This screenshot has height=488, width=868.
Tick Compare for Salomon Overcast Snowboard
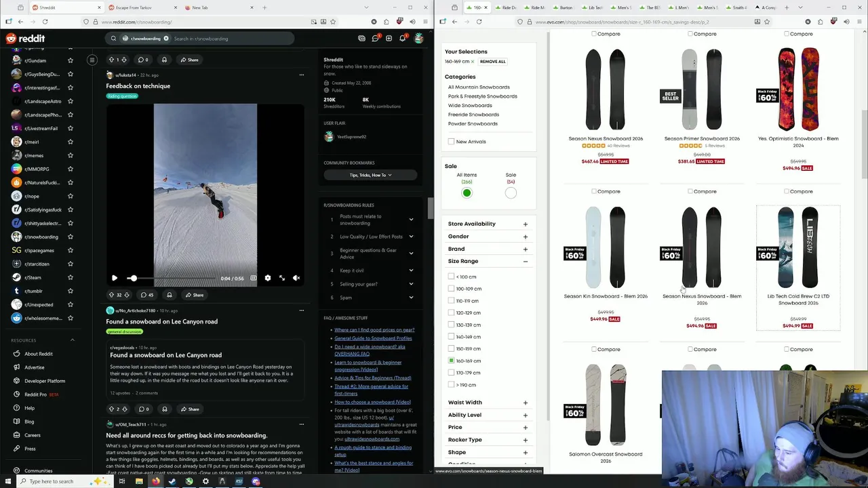[x=594, y=349]
